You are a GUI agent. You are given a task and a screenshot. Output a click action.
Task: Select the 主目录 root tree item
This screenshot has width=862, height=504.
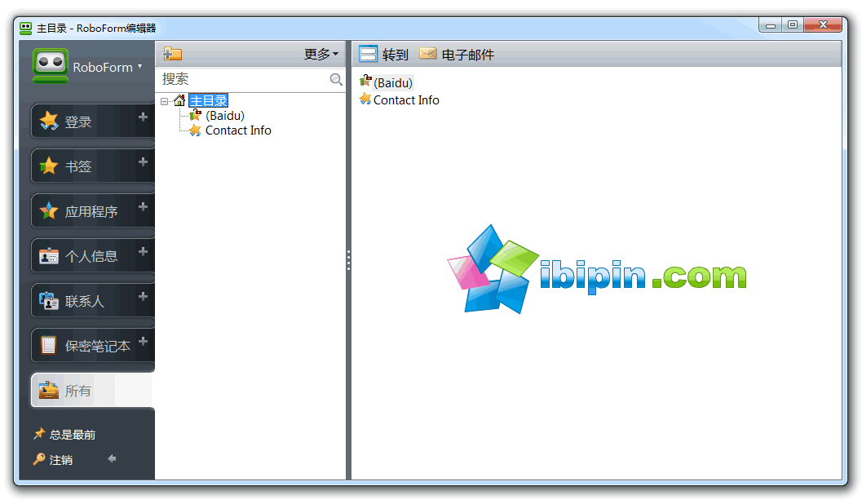click(208, 100)
